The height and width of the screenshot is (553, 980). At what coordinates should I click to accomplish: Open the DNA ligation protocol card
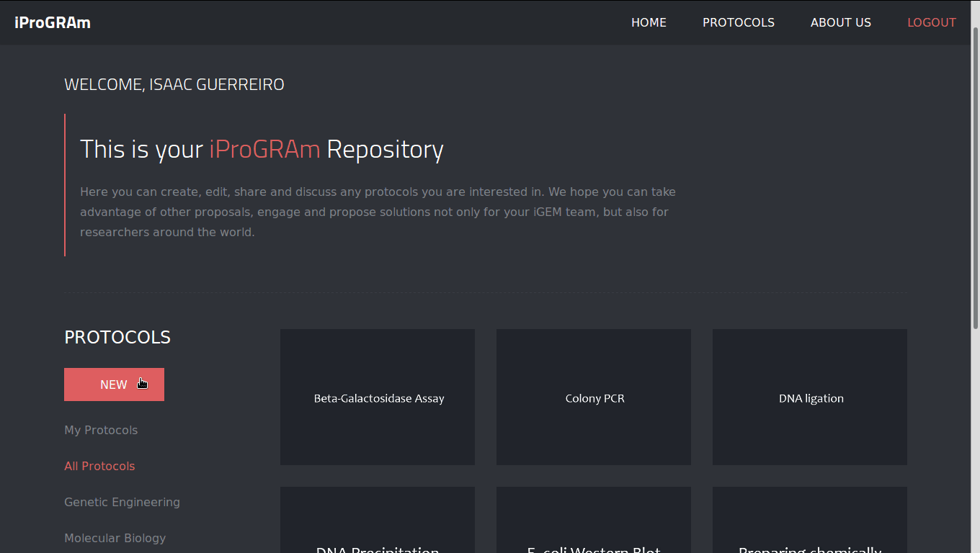point(810,397)
